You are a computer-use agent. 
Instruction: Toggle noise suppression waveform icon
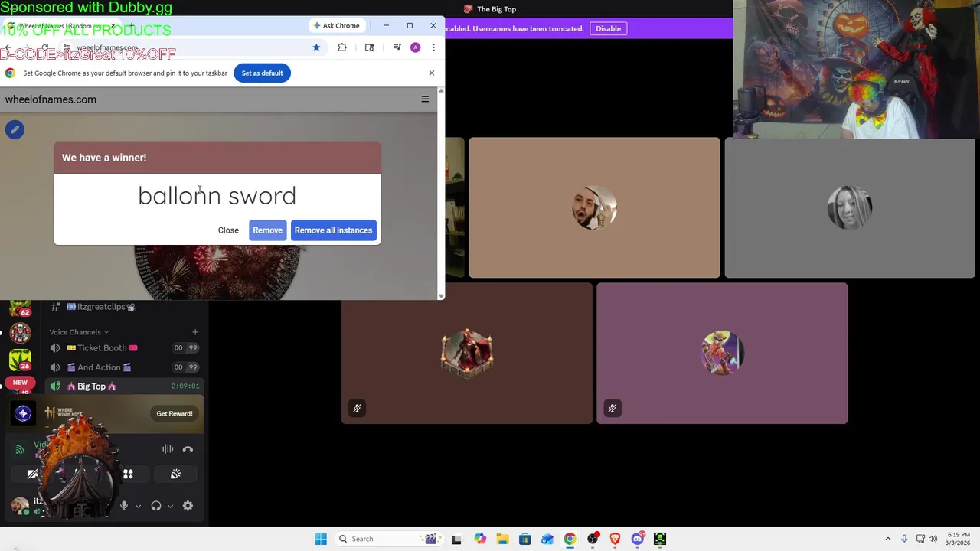[168, 449]
